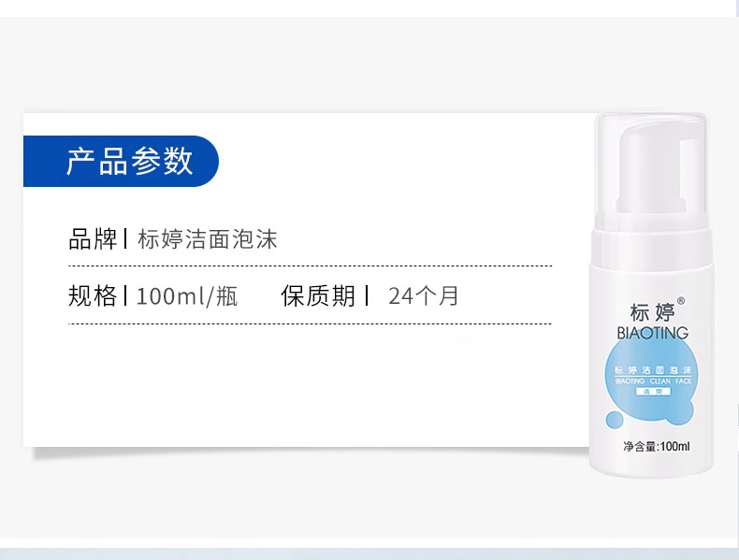Click the dashed divider below specification row
The height and width of the screenshot is (560, 739).
(x=311, y=324)
